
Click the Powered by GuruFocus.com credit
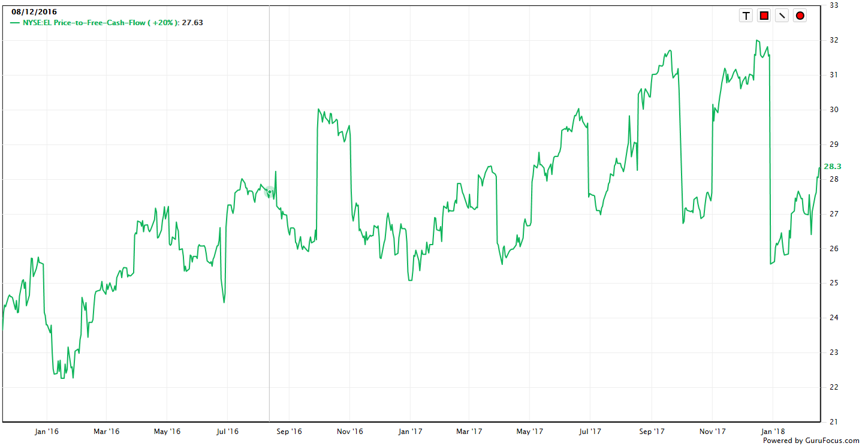[811, 440]
